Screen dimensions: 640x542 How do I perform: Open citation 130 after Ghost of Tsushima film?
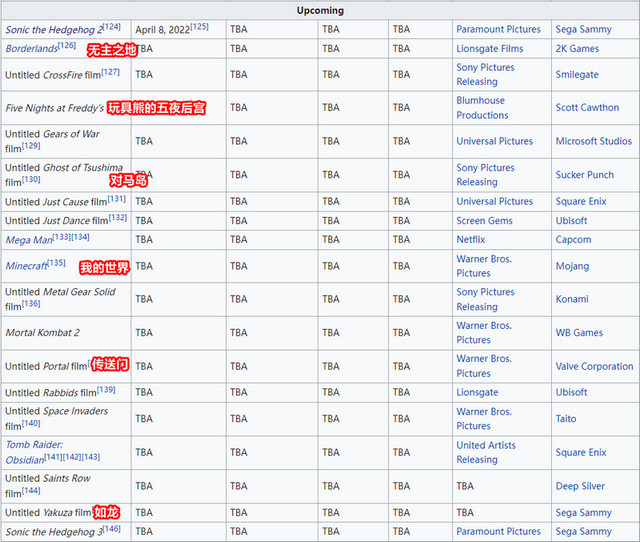point(31,179)
